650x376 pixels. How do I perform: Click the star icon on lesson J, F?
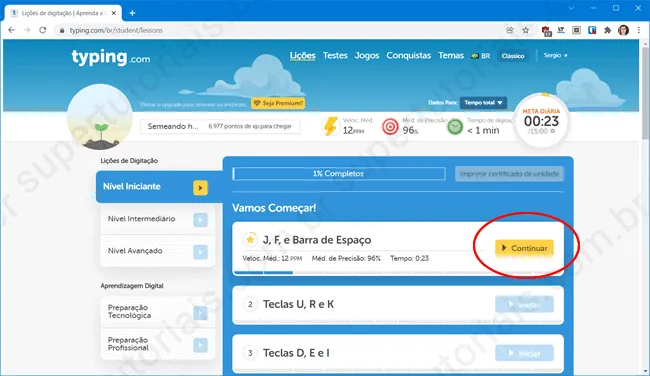click(x=250, y=239)
